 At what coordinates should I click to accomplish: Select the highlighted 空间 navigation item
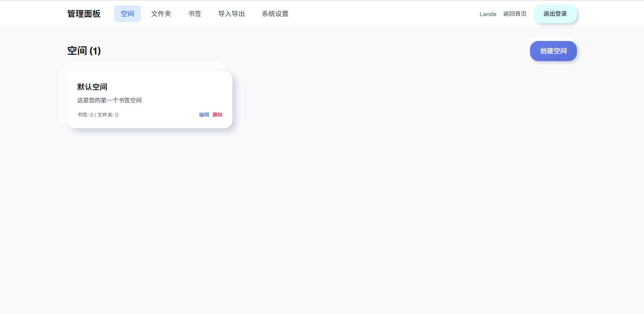pyautogui.click(x=127, y=14)
